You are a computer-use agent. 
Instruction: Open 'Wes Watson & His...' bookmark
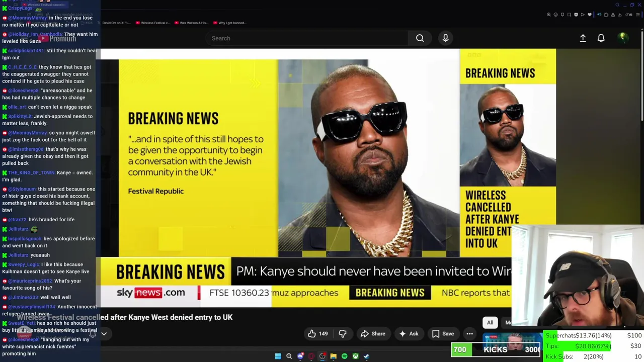[x=191, y=23]
